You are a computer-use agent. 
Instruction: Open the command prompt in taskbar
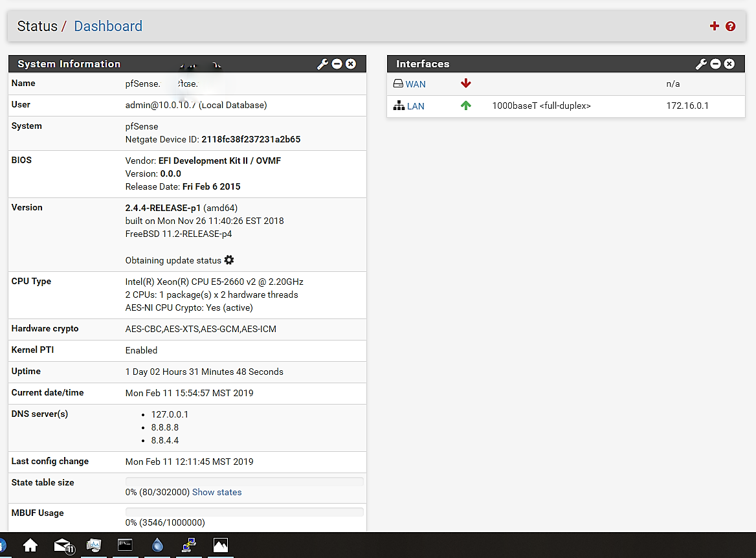pyautogui.click(x=125, y=545)
